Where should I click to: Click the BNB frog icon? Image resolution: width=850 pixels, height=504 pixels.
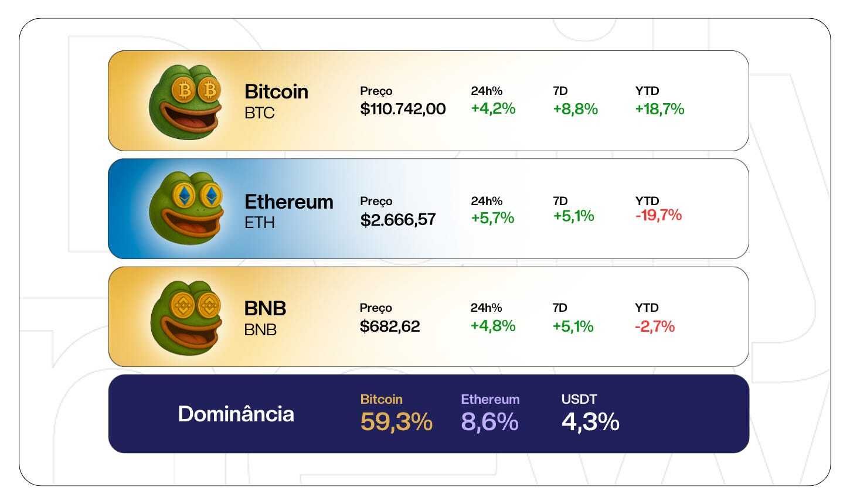click(186, 317)
